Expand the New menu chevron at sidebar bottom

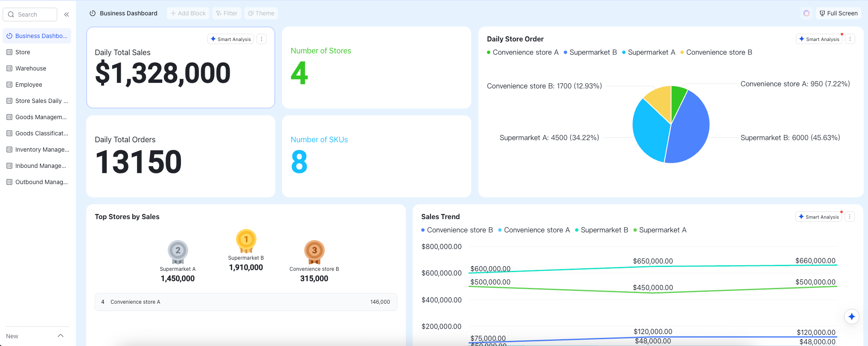pyautogui.click(x=61, y=336)
